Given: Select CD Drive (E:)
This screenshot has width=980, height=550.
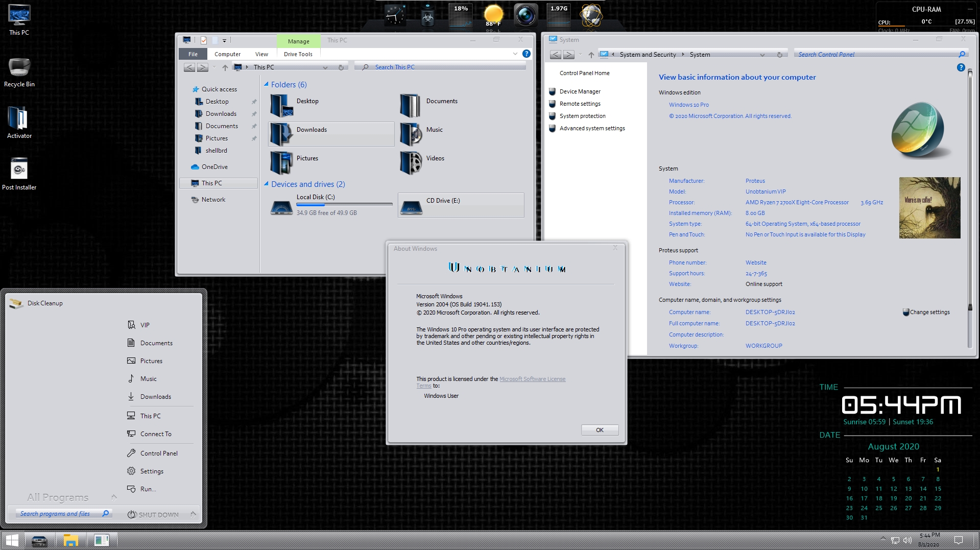Looking at the screenshot, I should click(x=461, y=205).
